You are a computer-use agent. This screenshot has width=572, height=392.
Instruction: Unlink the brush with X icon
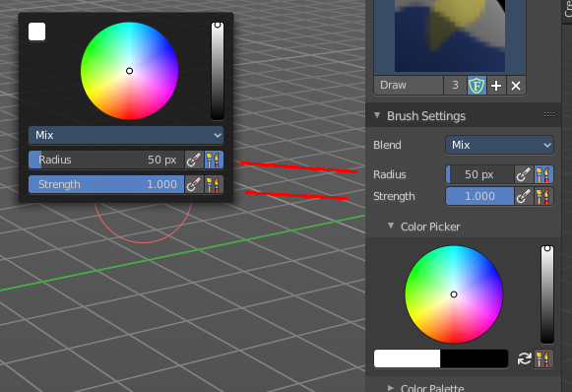pos(516,86)
